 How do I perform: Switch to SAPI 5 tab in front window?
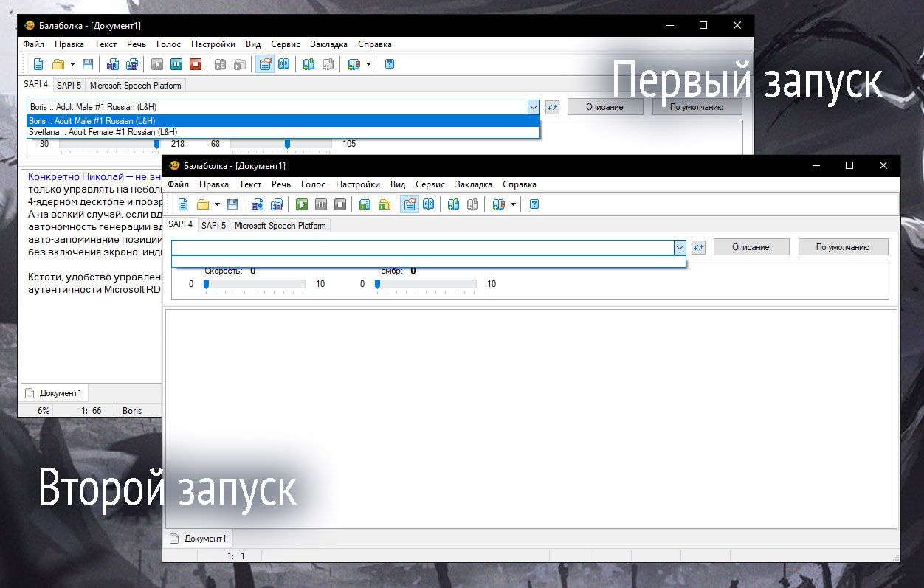tap(213, 226)
